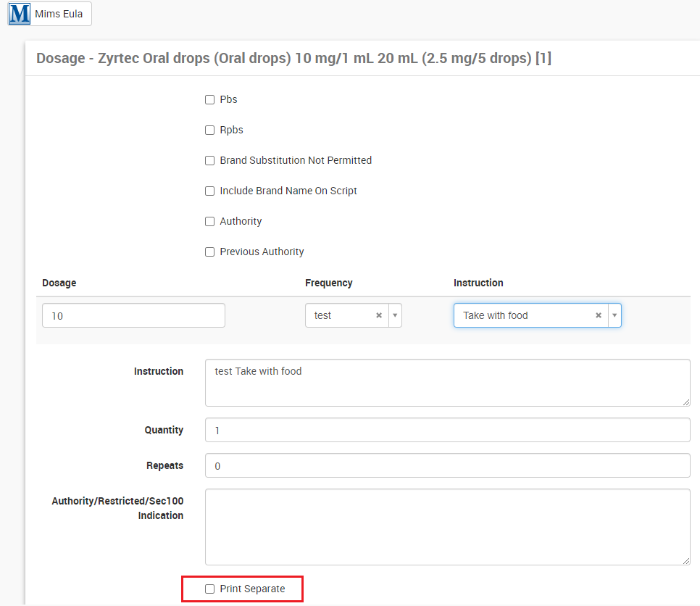Image resolution: width=700 pixels, height=606 pixels.
Task: Grab the Indication textarea resize handle
Action: (687, 561)
